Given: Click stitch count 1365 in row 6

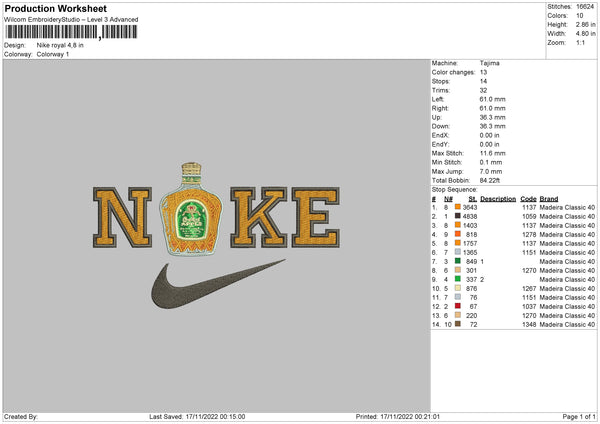Looking at the screenshot, I should click(470, 252).
